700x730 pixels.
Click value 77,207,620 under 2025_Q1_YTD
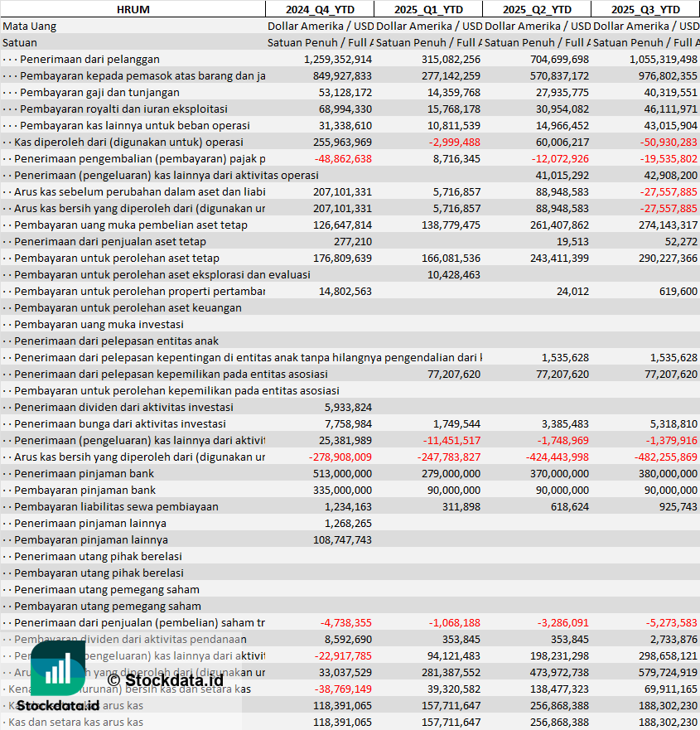454,375
